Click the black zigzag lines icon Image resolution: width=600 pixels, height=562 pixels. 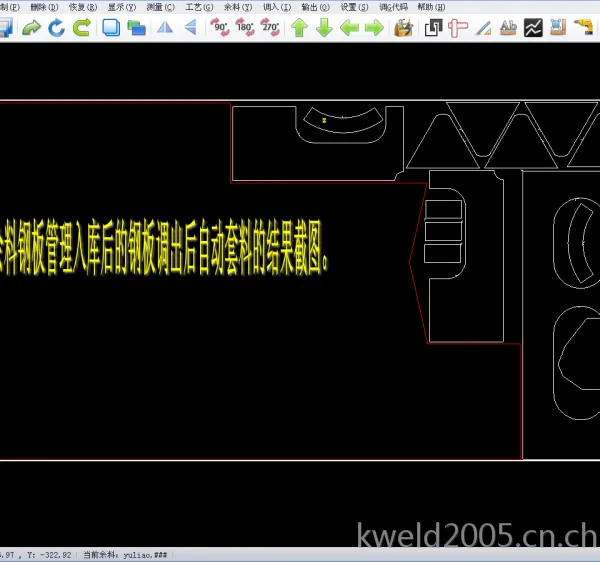[533, 28]
